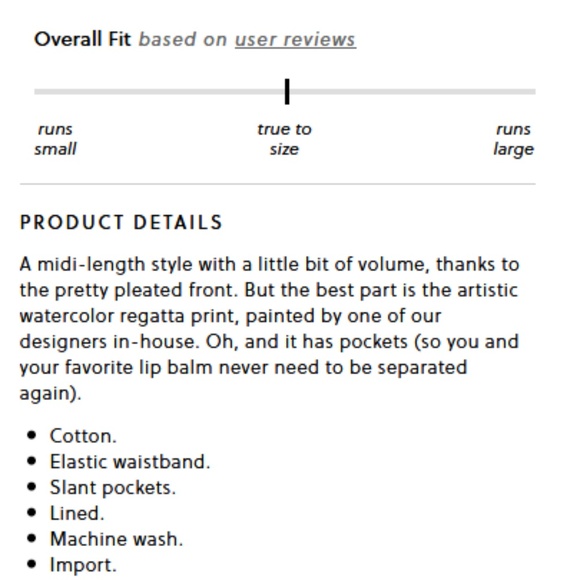Click the right end of fit bar
The height and width of the screenshot is (580, 580).
pyautogui.click(x=533, y=91)
